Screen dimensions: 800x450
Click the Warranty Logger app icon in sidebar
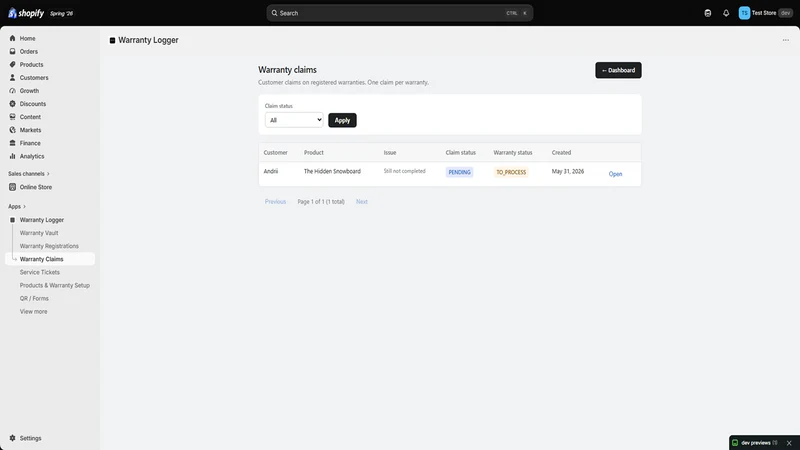[x=12, y=220]
